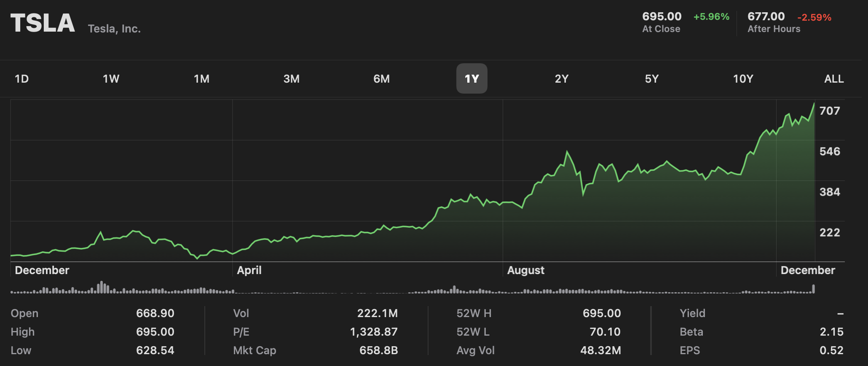Show the 2Y price chart
868x366 pixels.
(x=562, y=79)
